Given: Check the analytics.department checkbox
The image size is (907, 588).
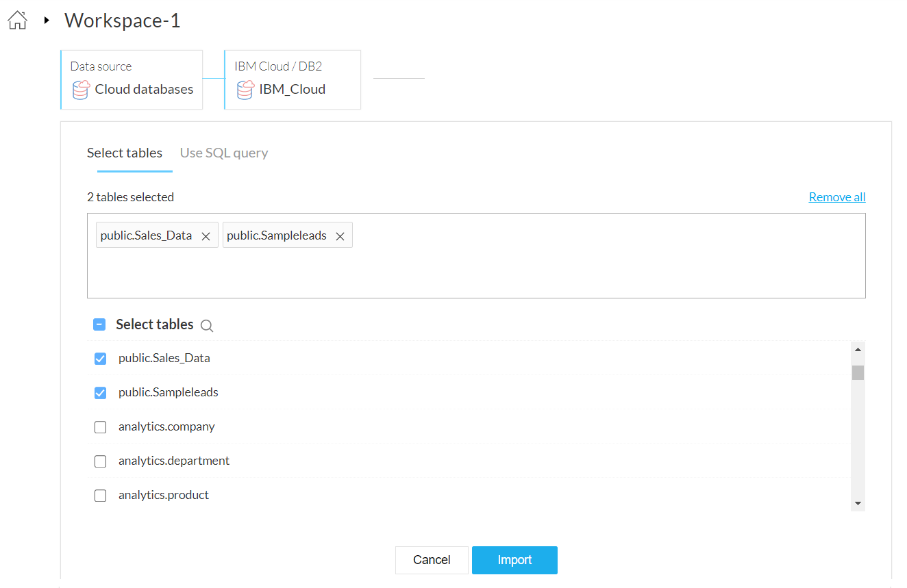Looking at the screenshot, I should pos(100,461).
